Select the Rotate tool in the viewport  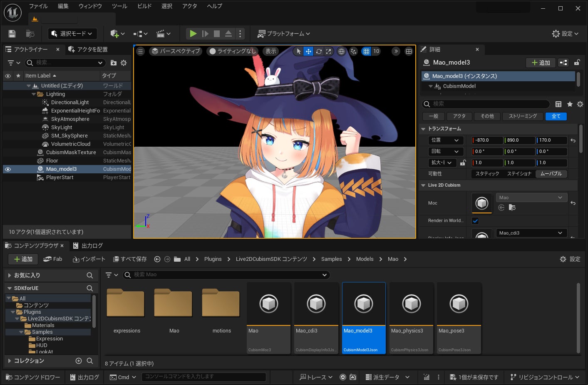pos(319,51)
